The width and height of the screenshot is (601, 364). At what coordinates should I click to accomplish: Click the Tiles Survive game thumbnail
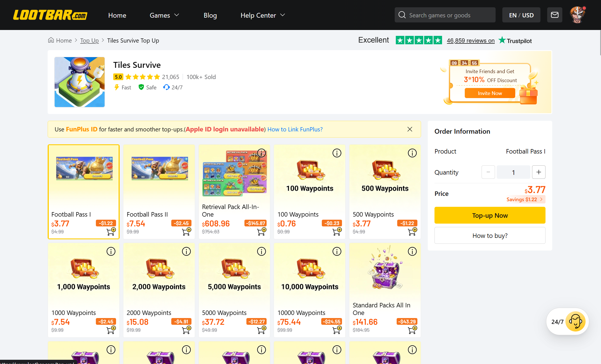[x=80, y=82]
